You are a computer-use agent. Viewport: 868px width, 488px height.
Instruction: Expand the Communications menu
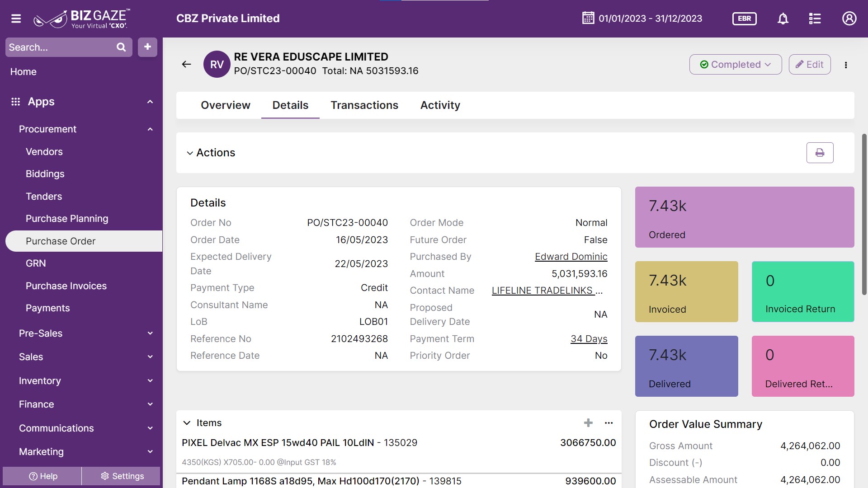pyautogui.click(x=150, y=428)
